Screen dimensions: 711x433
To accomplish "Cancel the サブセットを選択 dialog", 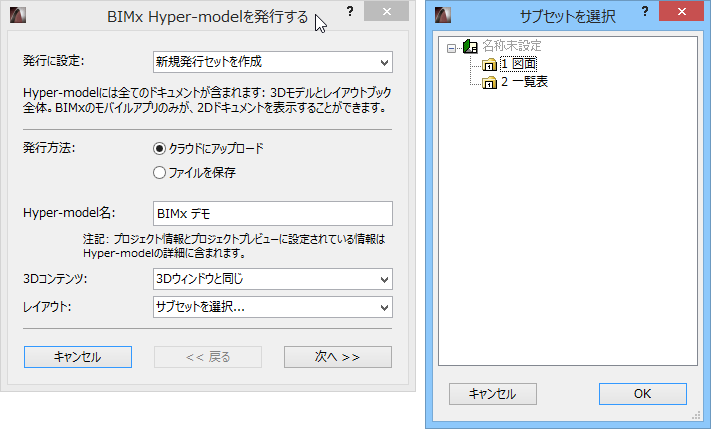I will 493,394.
